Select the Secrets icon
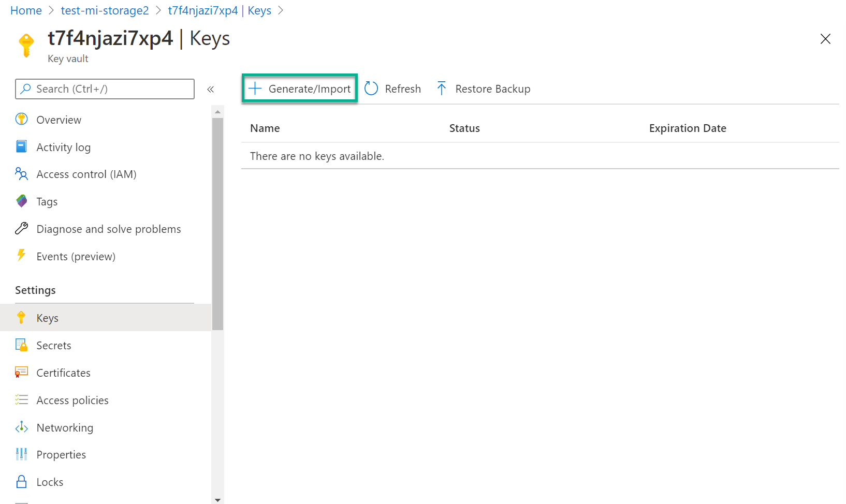 [21, 345]
